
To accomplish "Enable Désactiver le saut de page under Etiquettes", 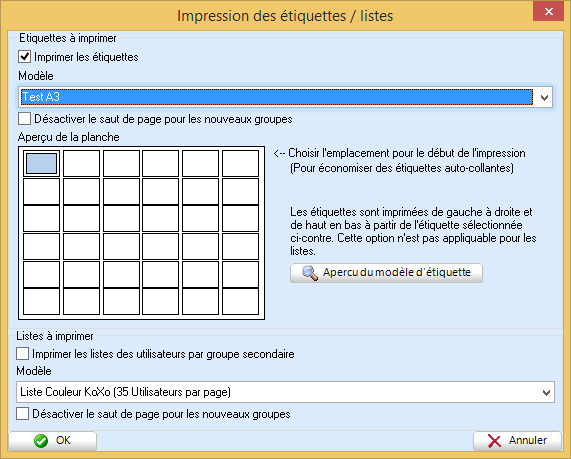I will point(24,119).
